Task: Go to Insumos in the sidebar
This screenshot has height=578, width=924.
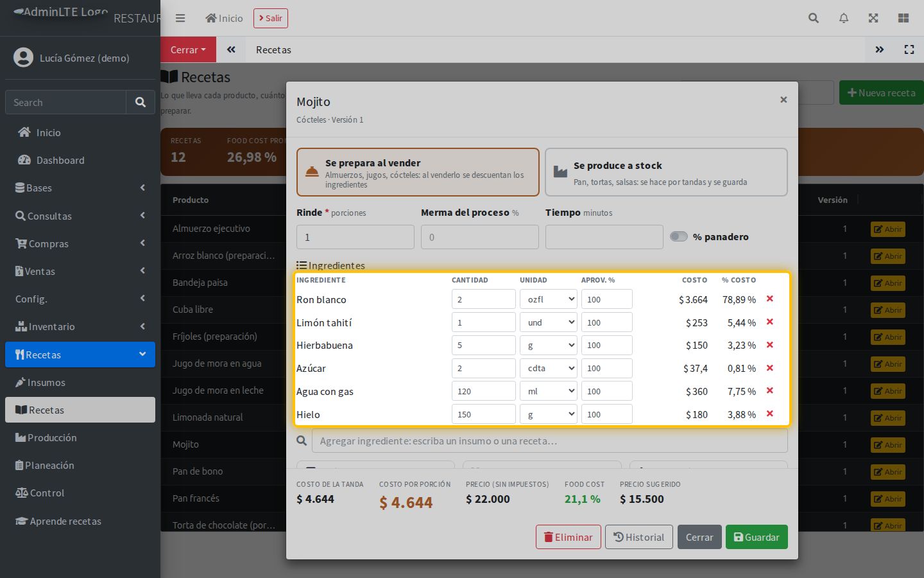Action: 80,382
